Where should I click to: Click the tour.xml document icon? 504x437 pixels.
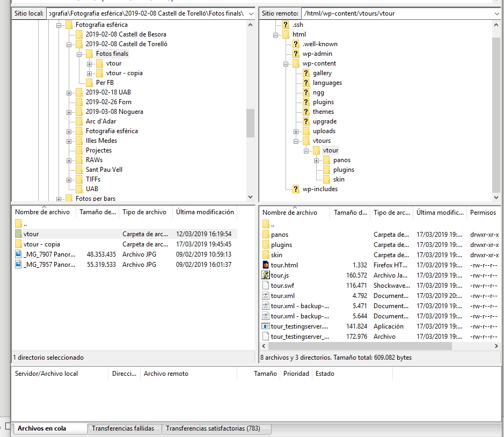point(265,296)
